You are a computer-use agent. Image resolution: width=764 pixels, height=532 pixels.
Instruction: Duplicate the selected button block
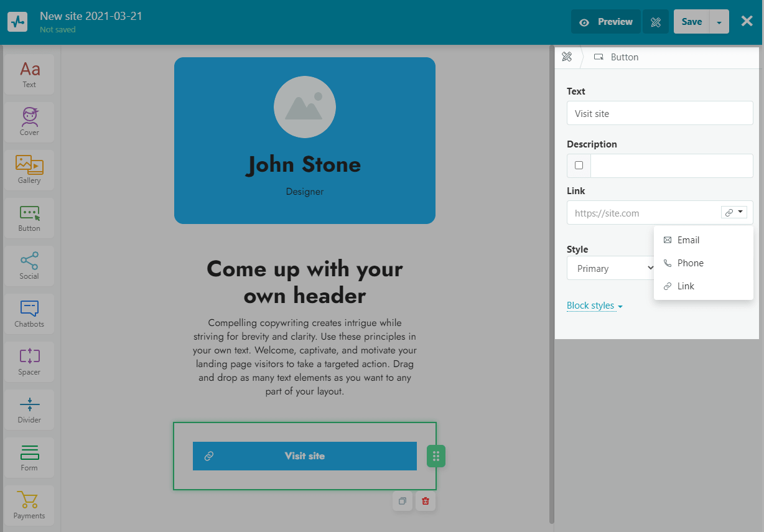click(403, 501)
